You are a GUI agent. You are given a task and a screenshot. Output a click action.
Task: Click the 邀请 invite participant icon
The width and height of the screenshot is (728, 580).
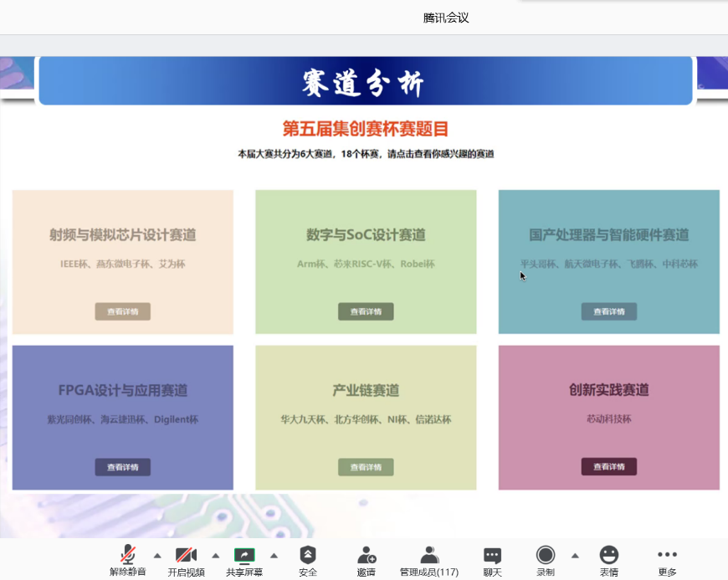(366, 557)
